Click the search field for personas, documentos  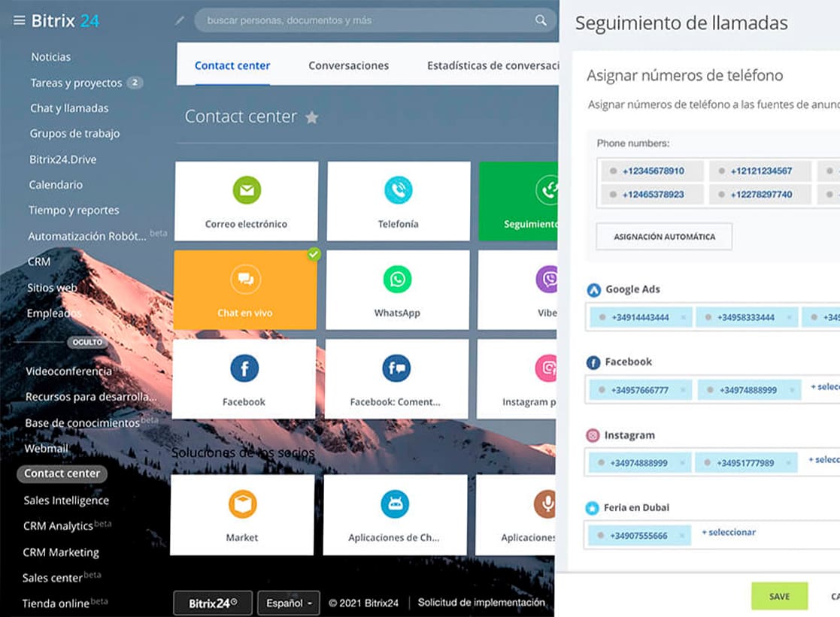click(x=368, y=20)
